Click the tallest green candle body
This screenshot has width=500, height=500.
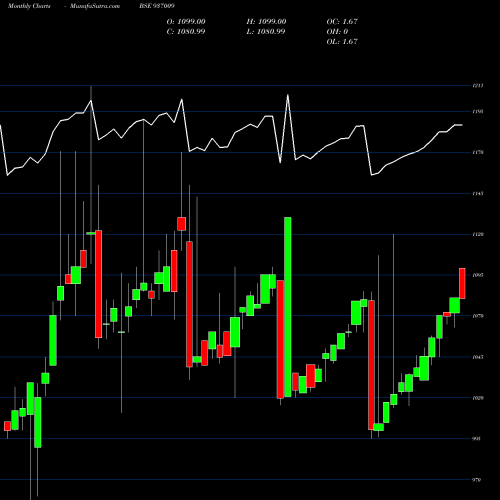point(288,307)
